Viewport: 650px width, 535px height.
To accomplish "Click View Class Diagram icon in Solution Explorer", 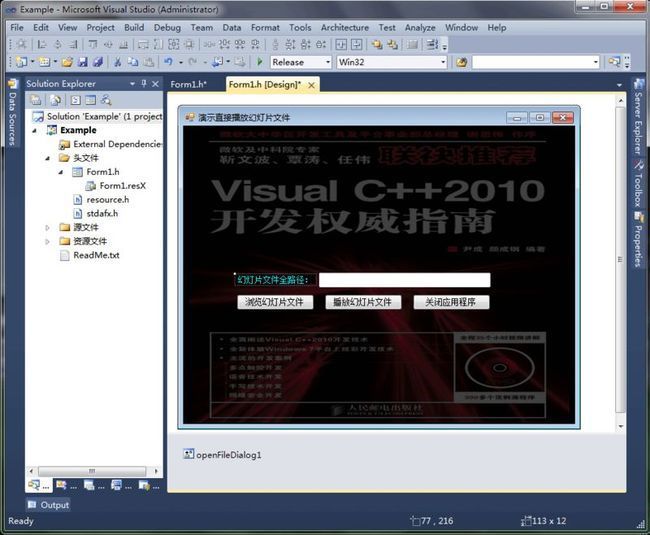I will (106, 100).
